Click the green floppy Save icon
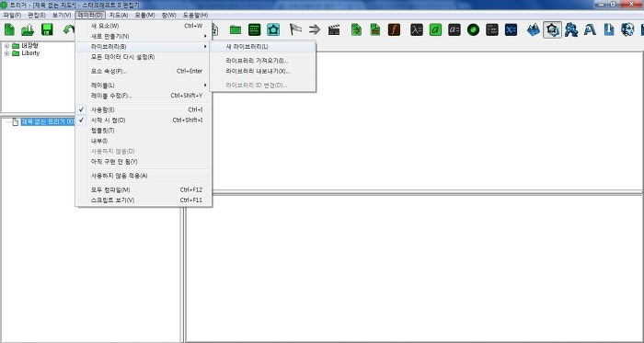 pyautogui.click(x=48, y=29)
